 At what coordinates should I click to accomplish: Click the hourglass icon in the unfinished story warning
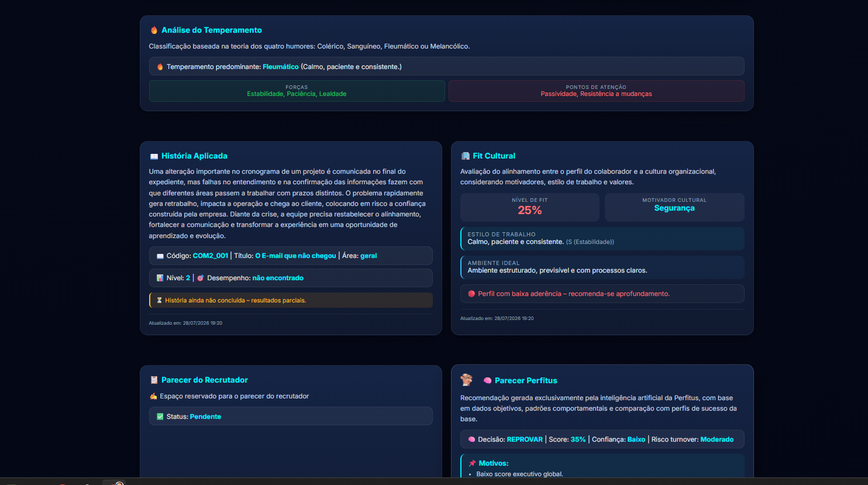click(159, 301)
